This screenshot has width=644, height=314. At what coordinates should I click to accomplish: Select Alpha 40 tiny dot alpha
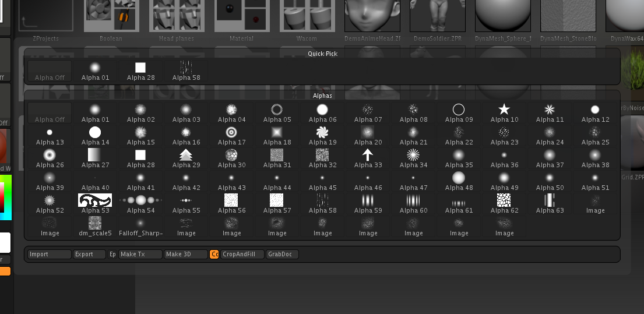pos(95,181)
